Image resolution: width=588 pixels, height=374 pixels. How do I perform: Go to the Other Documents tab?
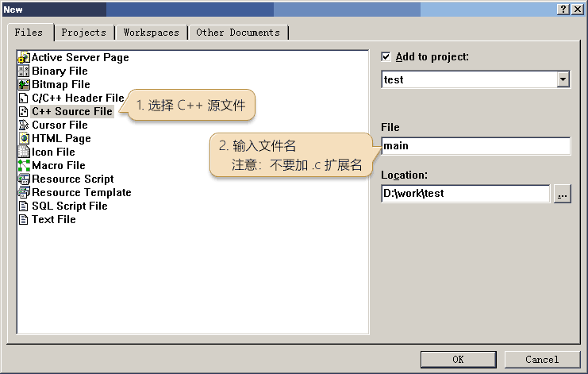tap(238, 33)
